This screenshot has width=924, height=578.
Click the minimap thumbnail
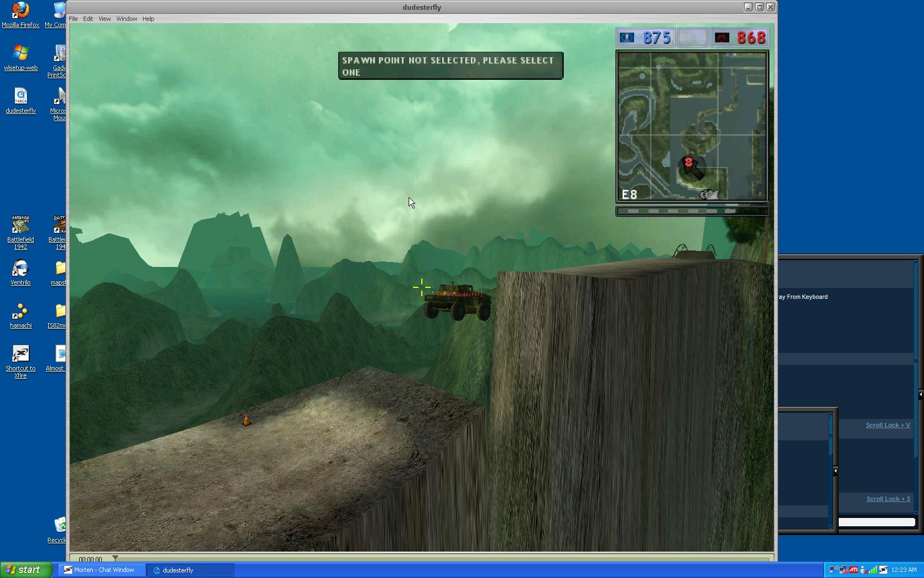(692, 127)
